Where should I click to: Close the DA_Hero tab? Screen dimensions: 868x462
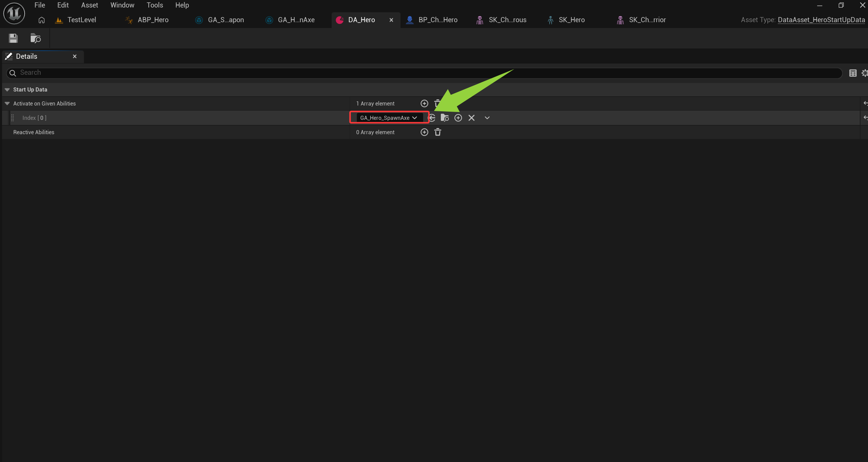pos(391,20)
